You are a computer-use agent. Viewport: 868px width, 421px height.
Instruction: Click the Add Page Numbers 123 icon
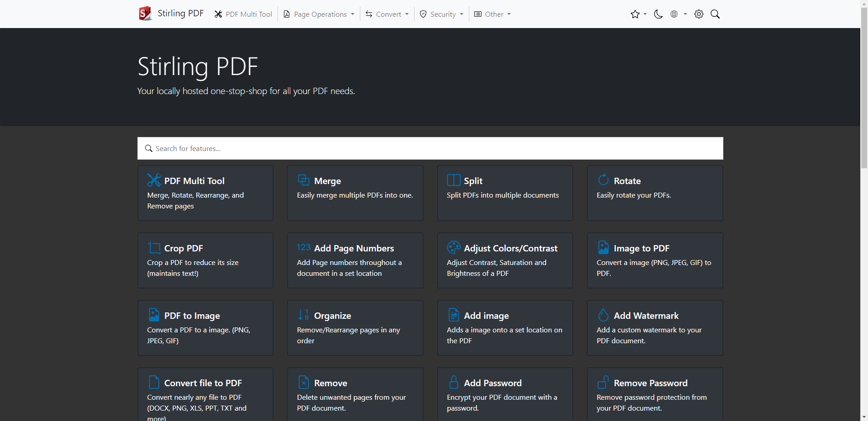303,247
